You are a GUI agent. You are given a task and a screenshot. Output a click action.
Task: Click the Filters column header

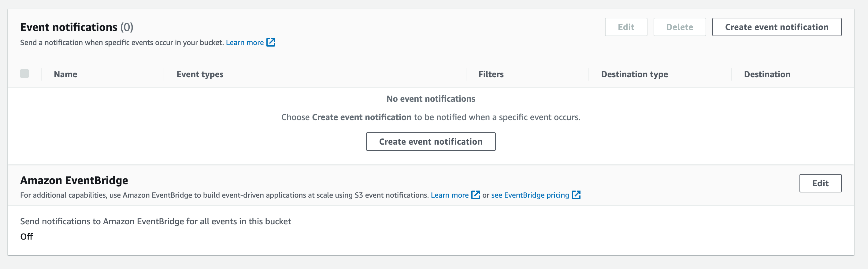pos(491,74)
